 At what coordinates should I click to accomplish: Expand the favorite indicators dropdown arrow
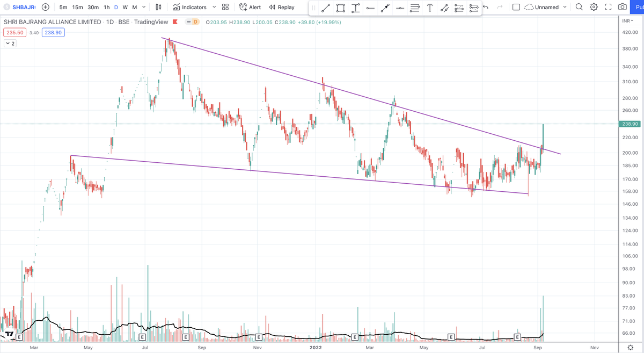[214, 7]
